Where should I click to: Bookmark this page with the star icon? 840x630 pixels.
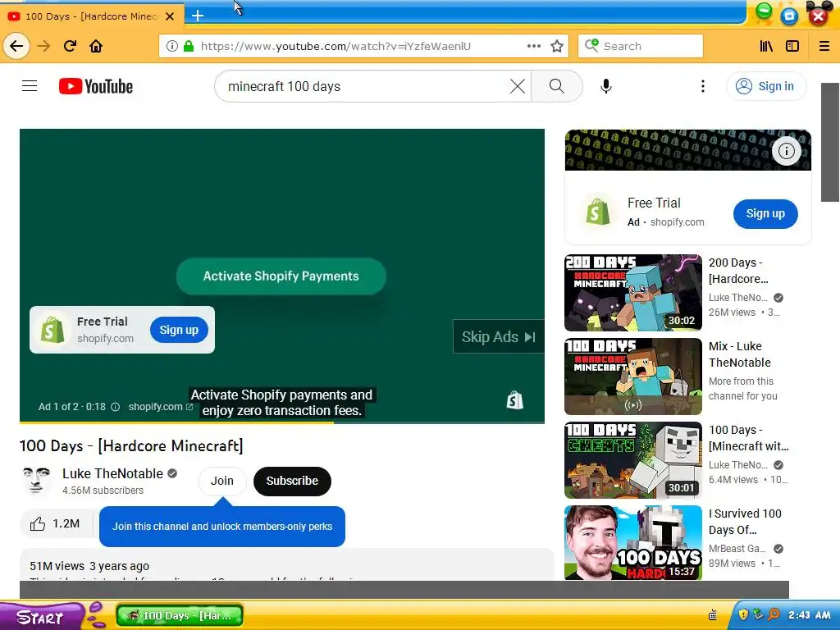[x=557, y=46]
